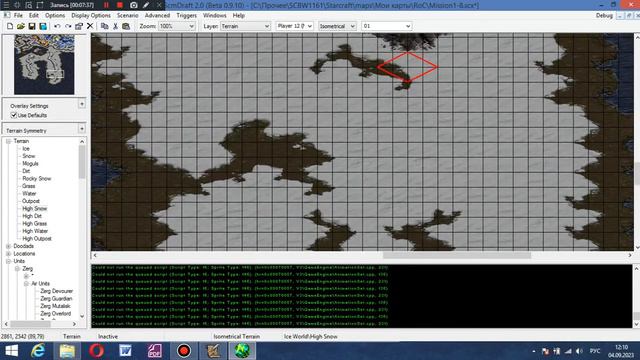Delete selection using the X toolbar icon
Screen dimensions: 640x360
coord(90,26)
